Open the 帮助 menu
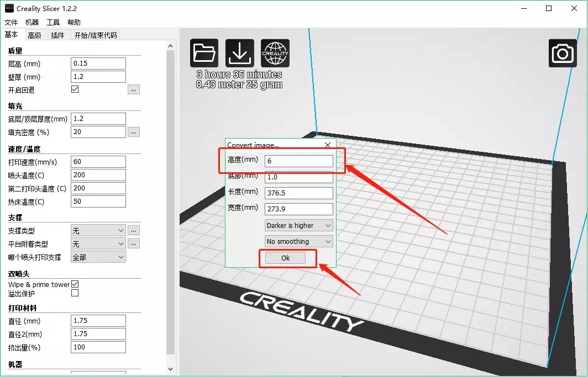 [74, 23]
